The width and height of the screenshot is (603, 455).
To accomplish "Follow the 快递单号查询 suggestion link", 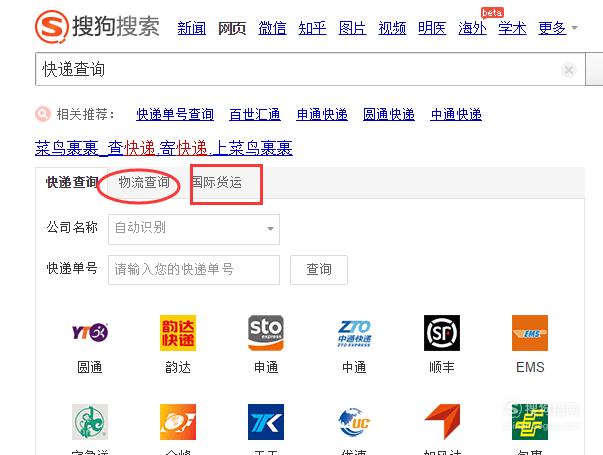I will coord(175,114).
